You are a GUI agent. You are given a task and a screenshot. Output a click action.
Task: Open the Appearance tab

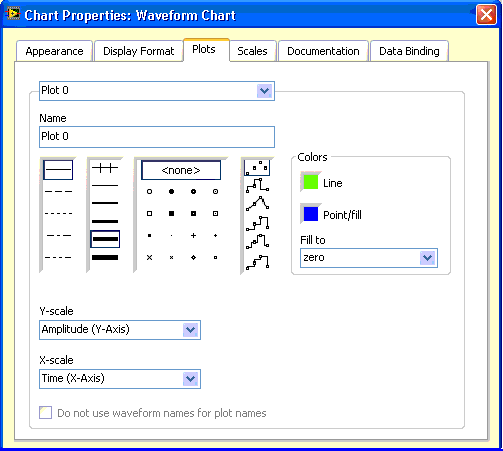click(54, 51)
